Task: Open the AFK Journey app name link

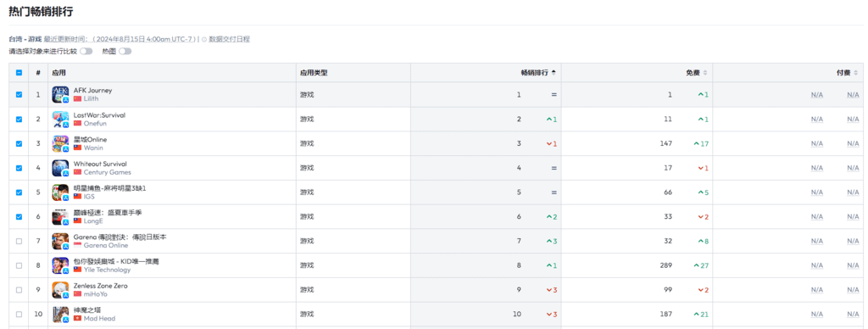Action: point(92,90)
